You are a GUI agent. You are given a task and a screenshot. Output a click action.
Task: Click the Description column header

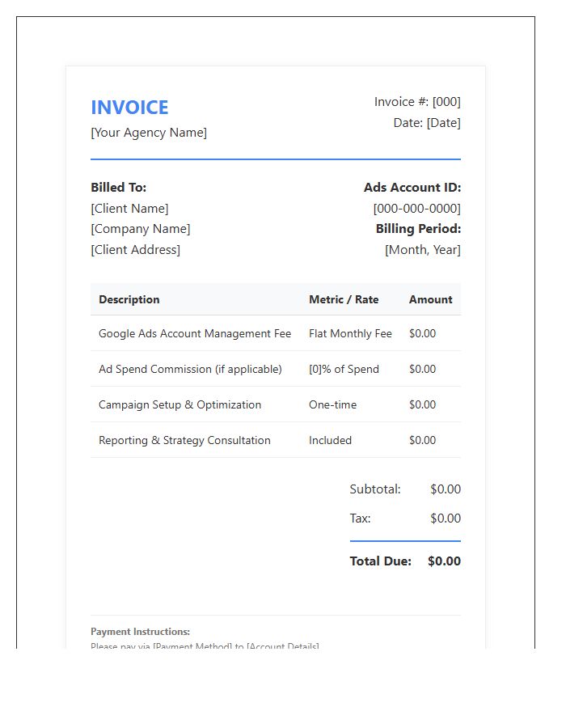pos(129,299)
